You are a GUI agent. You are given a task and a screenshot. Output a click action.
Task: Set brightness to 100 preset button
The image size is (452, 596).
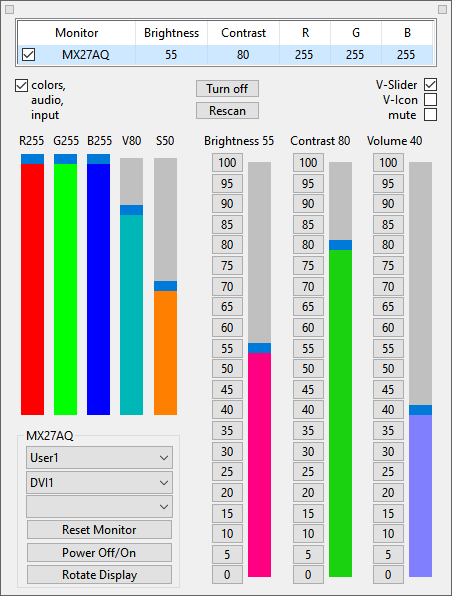coord(227,163)
